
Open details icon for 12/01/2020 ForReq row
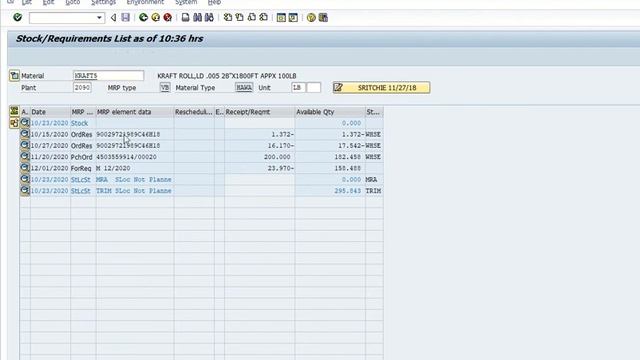tap(25, 168)
